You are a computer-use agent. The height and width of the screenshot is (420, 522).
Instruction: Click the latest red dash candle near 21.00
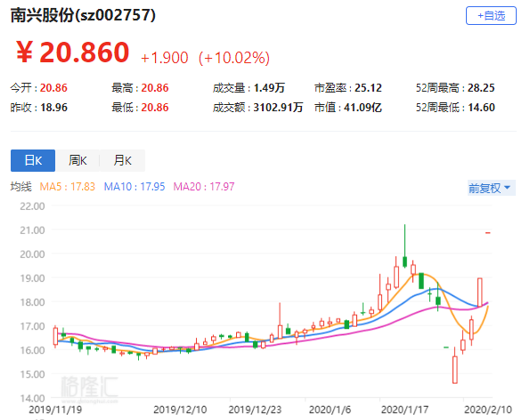pos(488,233)
